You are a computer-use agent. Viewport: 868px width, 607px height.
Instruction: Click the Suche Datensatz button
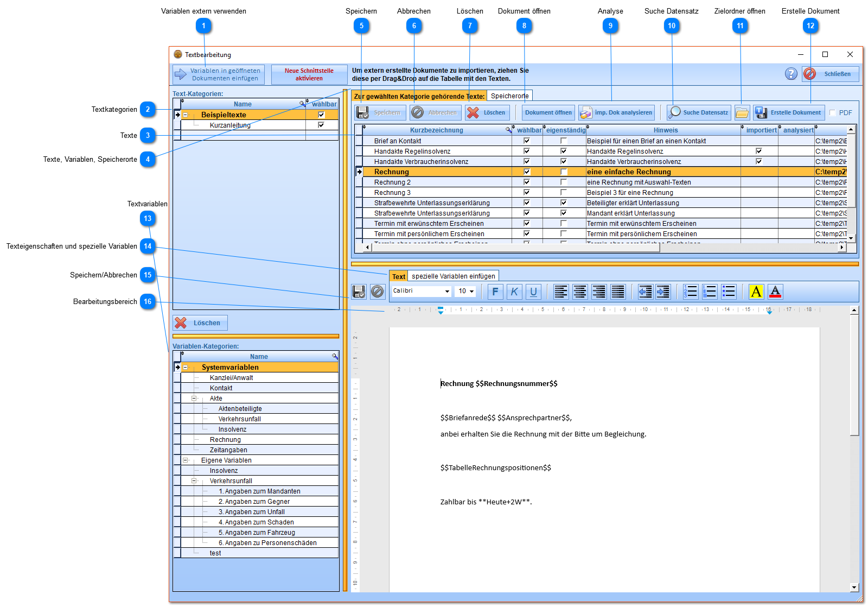699,113
